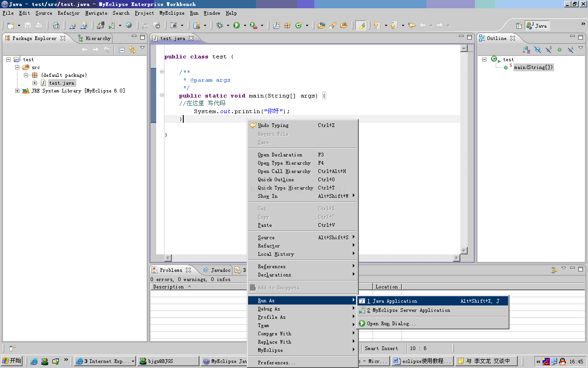Click the Run External Tools toolbar icon

pos(253,25)
